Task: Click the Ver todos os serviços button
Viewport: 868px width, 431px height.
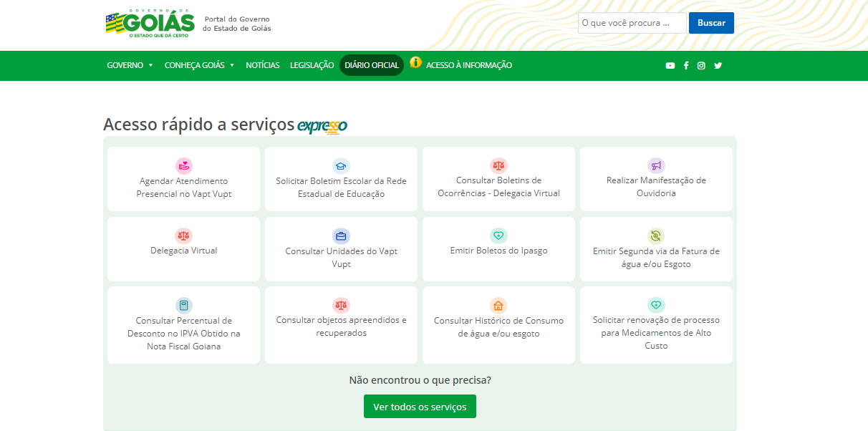Action: (420, 406)
